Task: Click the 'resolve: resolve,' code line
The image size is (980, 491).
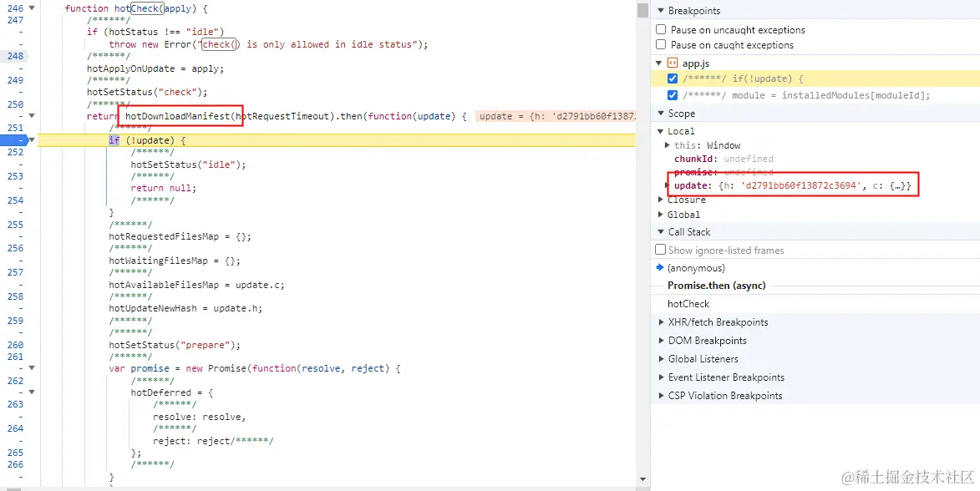Action: 200,417
